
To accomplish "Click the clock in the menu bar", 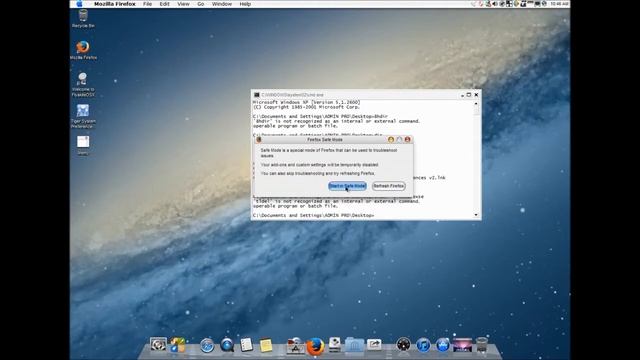I will tap(559, 4).
